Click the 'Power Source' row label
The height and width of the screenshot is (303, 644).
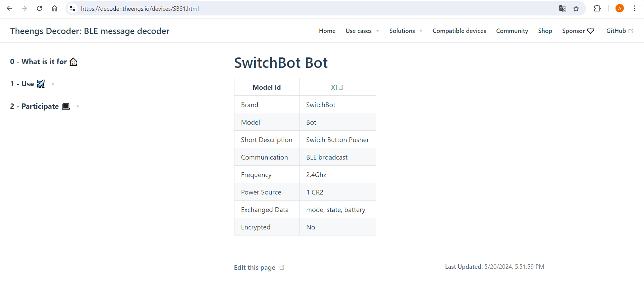click(261, 192)
